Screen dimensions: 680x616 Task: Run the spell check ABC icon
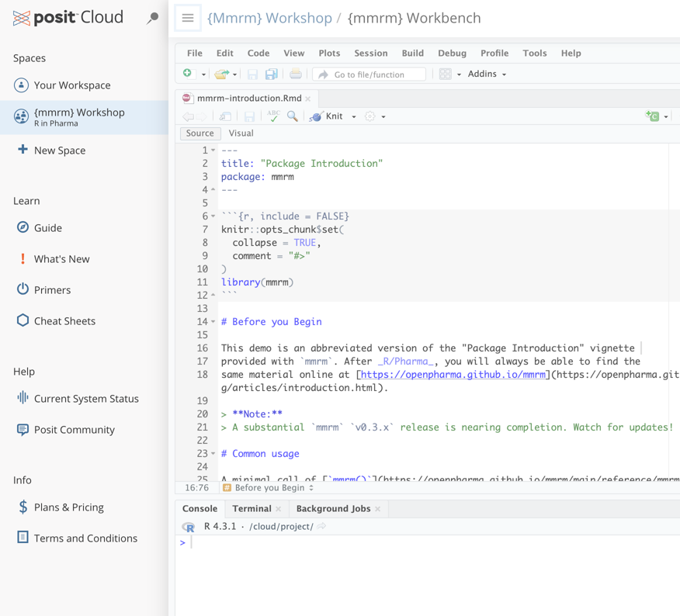coord(273,116)
